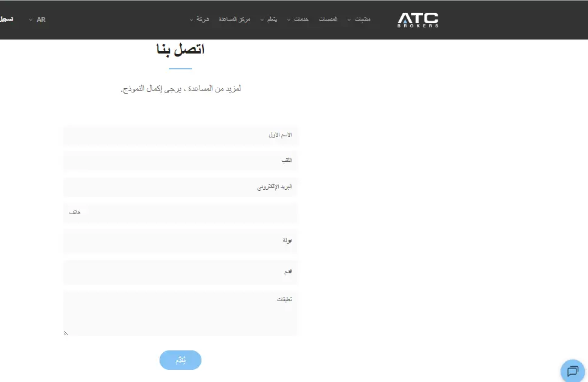Focus the اللقب last name field
Screen dimensions: 588x382
[181, 161]
